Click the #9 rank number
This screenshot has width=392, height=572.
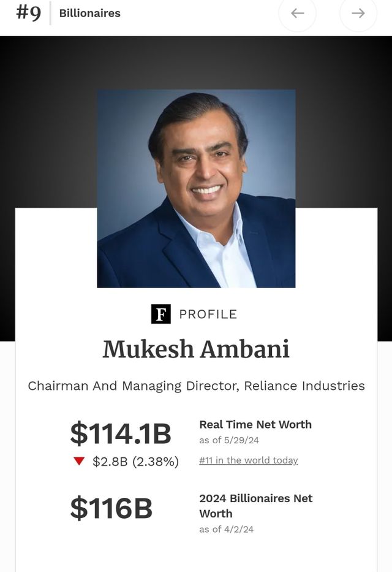coord(29,13)
